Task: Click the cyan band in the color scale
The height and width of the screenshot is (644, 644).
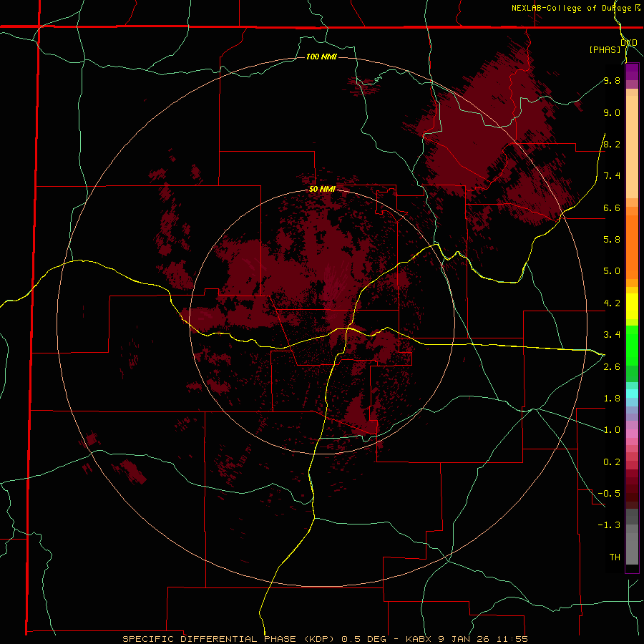Action: [x=632, y=393]
